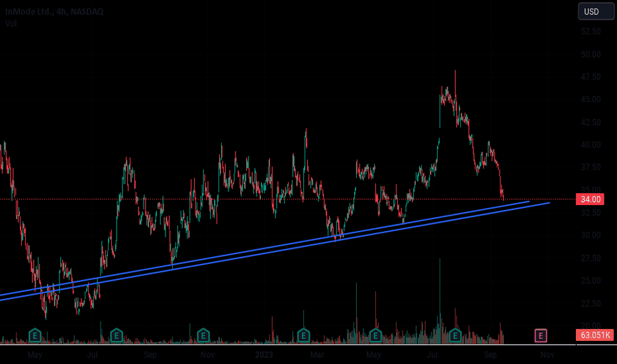Click the 50.00 price axis label

[x=591, y=54]
